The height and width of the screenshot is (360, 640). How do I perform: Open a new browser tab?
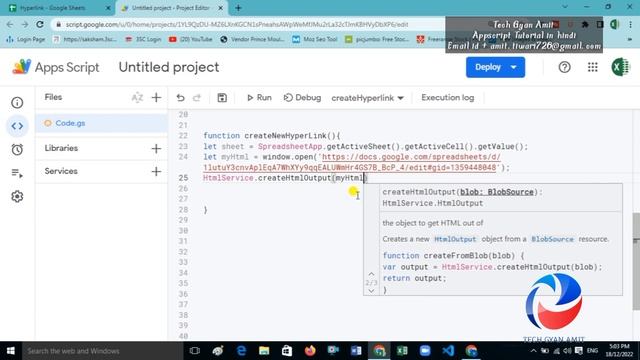click(238, 8)
